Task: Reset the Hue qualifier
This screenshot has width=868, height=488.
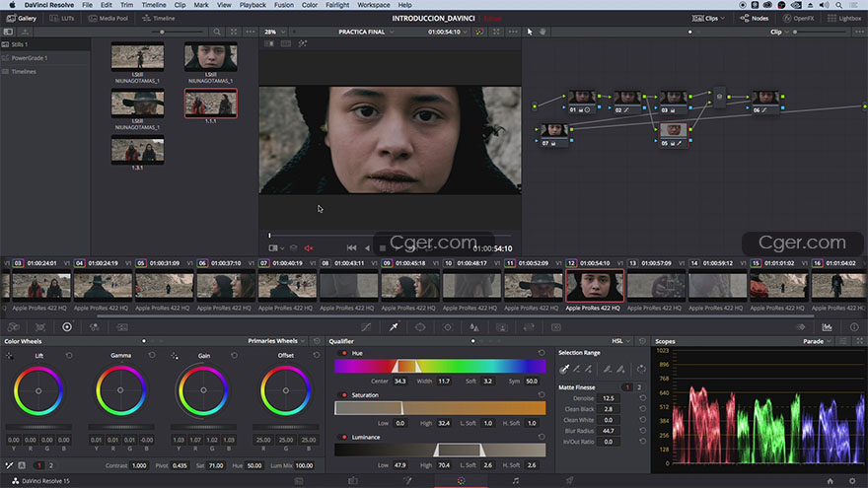Action: click(542, 353)
